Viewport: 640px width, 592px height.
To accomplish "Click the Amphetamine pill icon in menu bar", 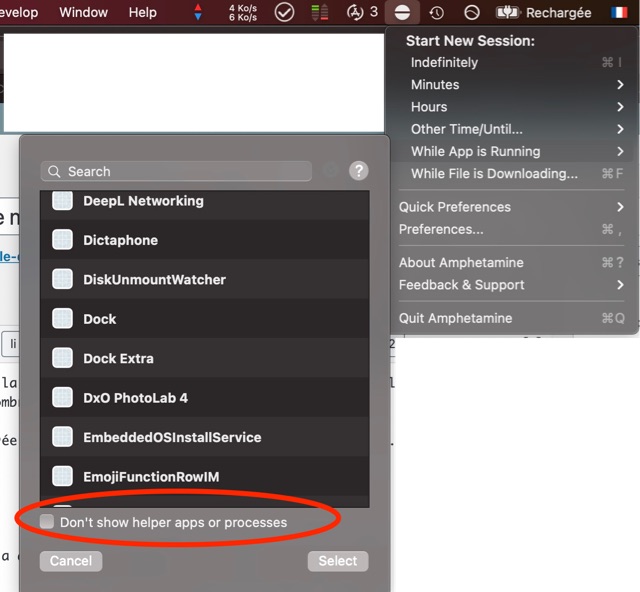I will pos(401,13).
